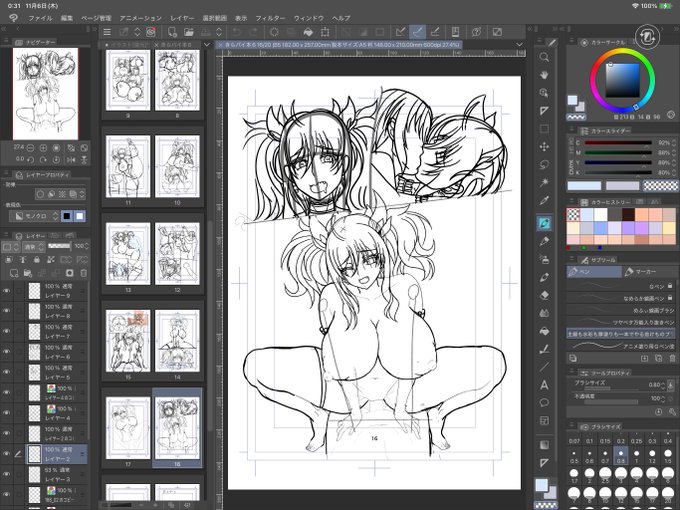Image resolution: width=680 pixels, height=510 pixels.
Task: Toggle visibility of レイヤー 6
Action: pos(7,352)
